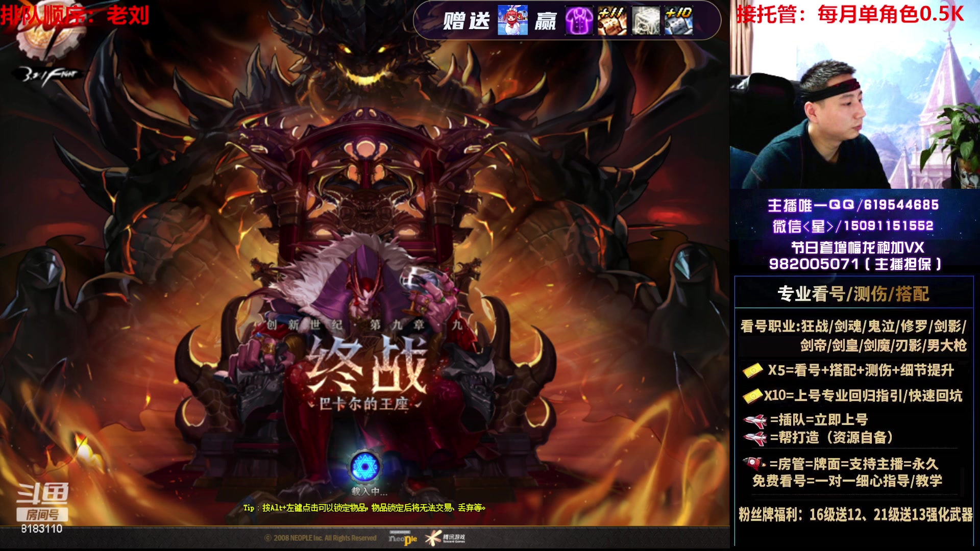Screen dimensions: 980x551
Task: Click the 2008 NEOPLE copyright text
Action: pyautogui.click(x=321, y=538)
